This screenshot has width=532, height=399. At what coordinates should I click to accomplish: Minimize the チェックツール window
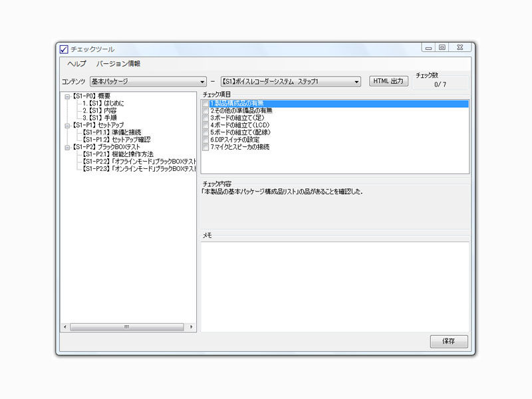coord(428,47)
